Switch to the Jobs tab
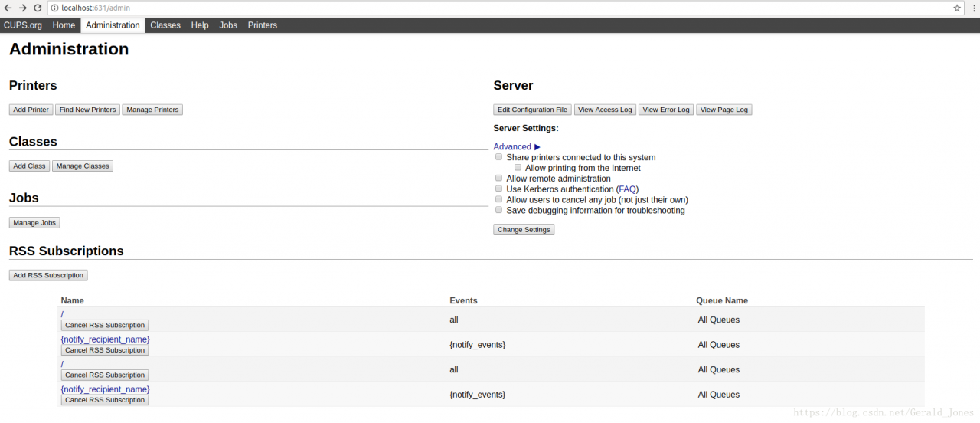 point(228,25)
